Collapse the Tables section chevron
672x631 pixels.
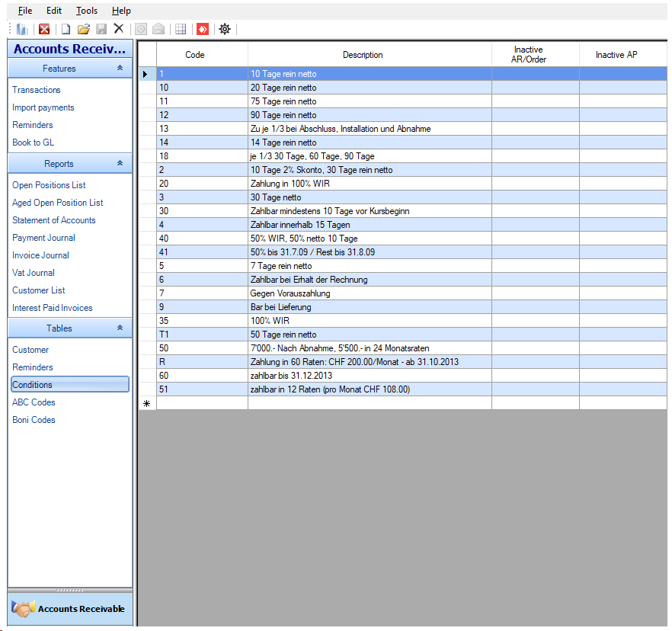(120, 328)
